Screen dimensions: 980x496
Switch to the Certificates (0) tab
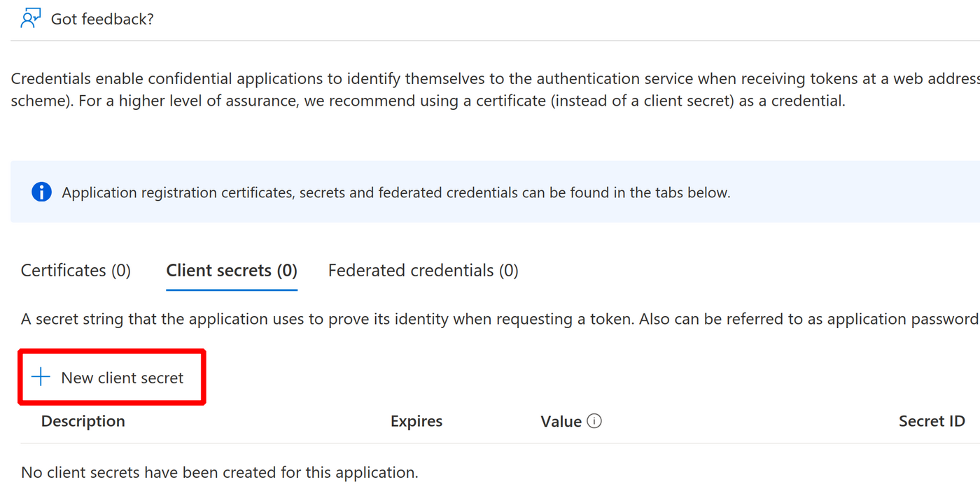point(75,270)
